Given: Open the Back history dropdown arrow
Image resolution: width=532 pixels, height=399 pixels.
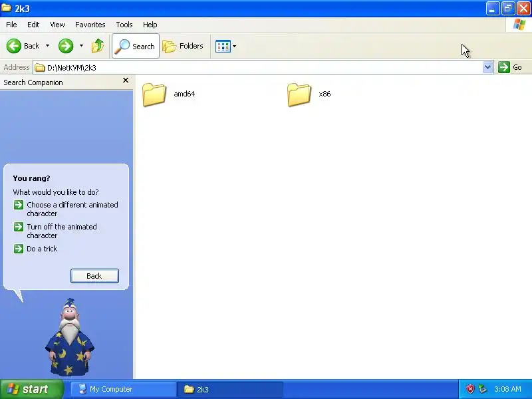Looking at the screenshot, I should (47, 46).
